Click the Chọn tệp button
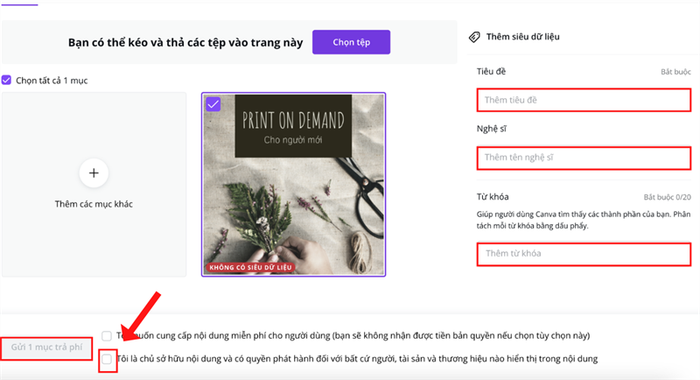The width and height of the screenshot is (700, 380). point(351,42)
